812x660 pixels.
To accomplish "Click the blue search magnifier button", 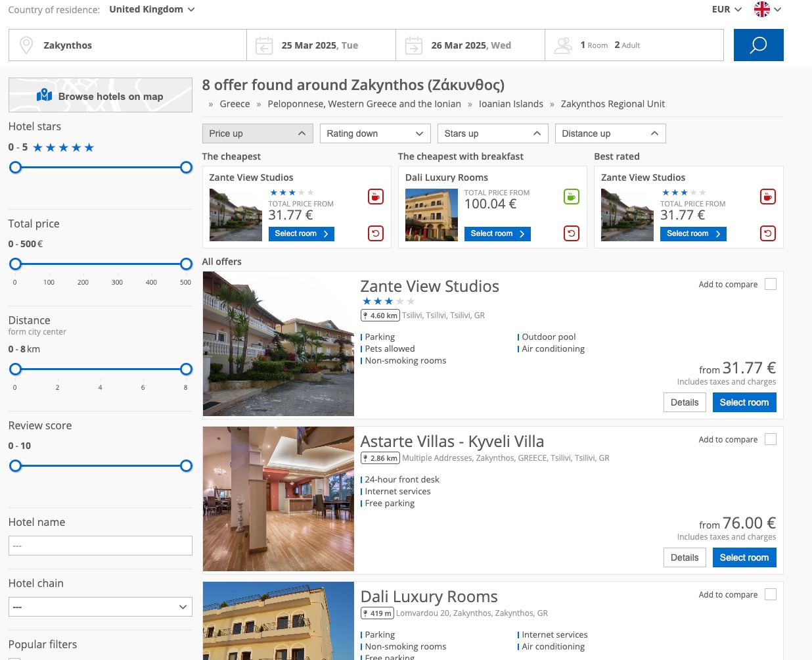I will pyautogui.click(x=758, y=45).
